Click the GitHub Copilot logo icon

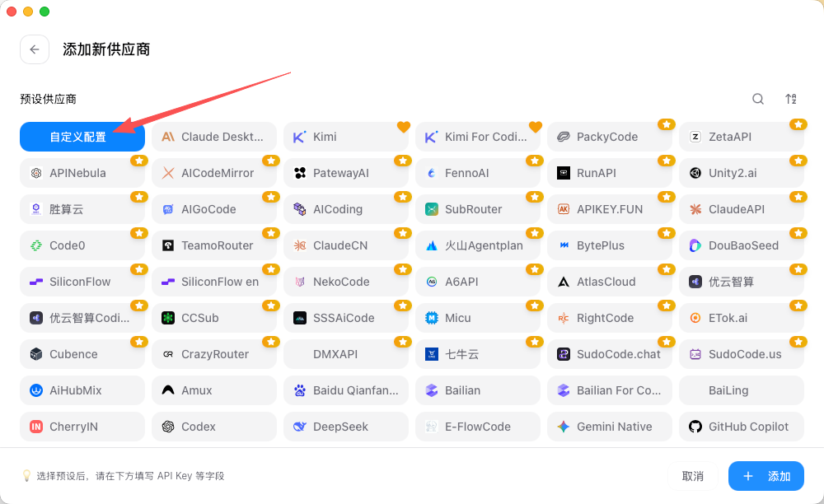pyautogui.click(x=695, y=427)
